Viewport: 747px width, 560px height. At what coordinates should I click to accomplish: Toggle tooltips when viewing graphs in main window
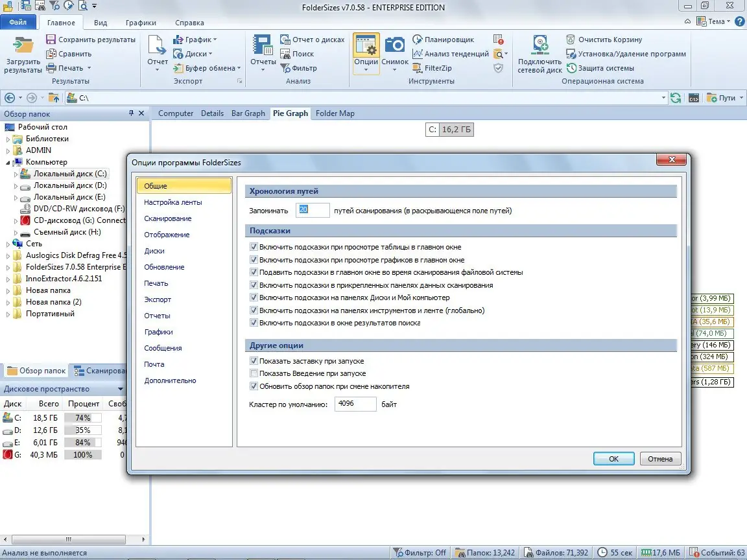254,259
